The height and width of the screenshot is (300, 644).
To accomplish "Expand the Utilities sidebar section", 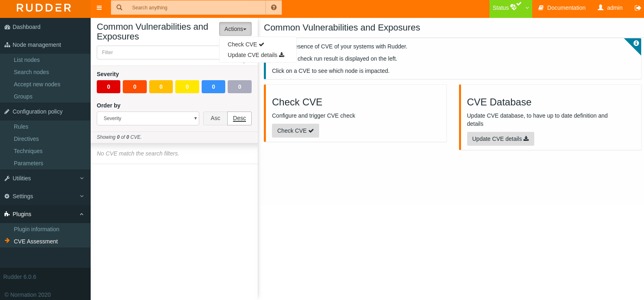I will tap(45, 178).
